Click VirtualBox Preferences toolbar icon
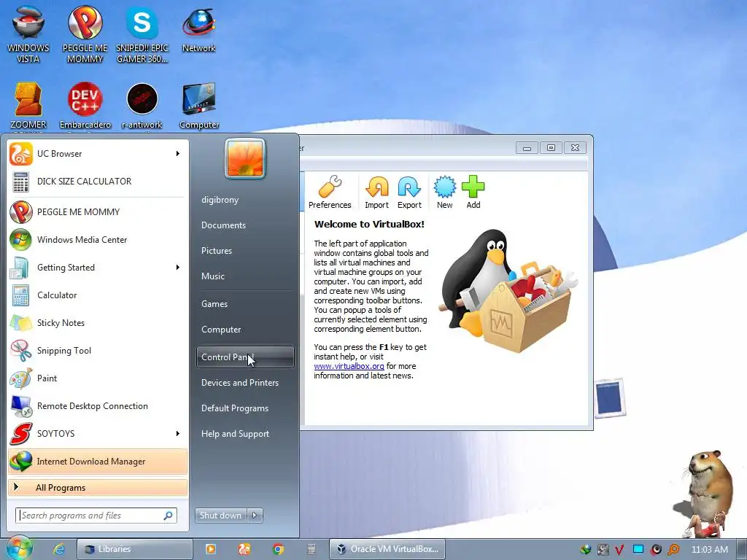The height and width of the screenshot is (560, 747). coord(330,192)
